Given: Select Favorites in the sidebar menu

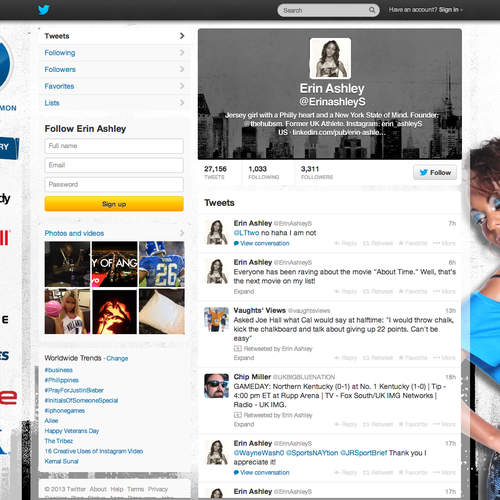Looking at the screenshot, I should tap(114, 86).
